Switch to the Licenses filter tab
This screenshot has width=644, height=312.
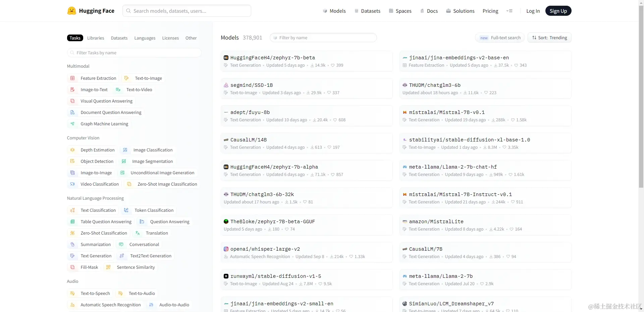170,38
